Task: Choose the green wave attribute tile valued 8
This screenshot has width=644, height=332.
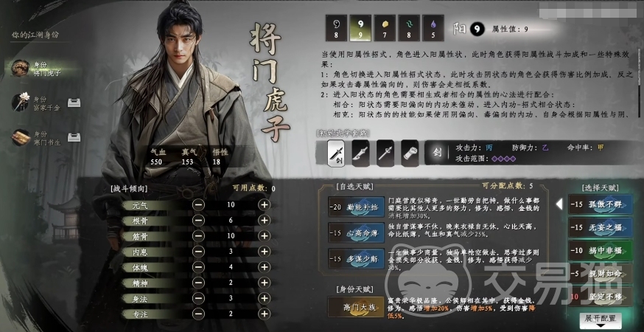Action: (x=409, y=28)
